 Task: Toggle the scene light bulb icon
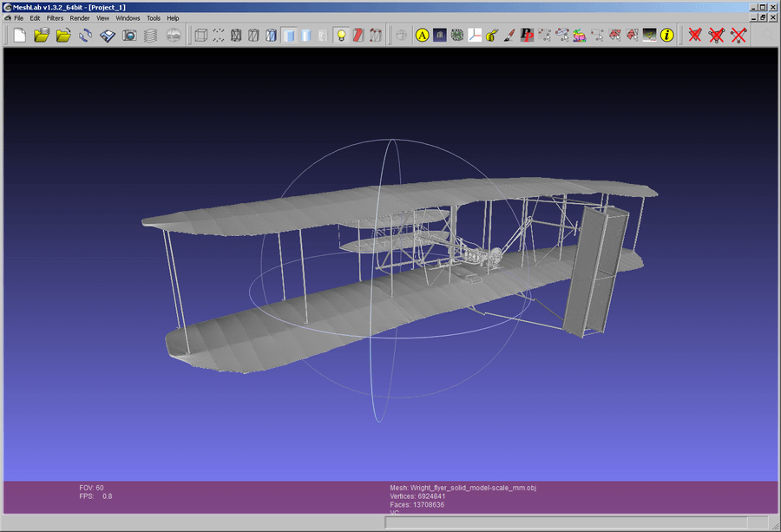click(343, 36)
